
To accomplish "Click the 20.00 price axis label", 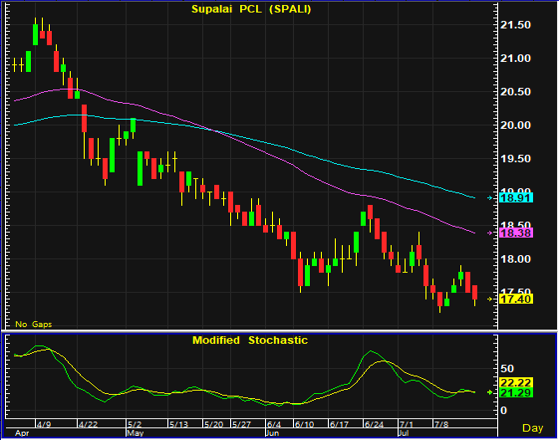I will click(x=516, y=125).
